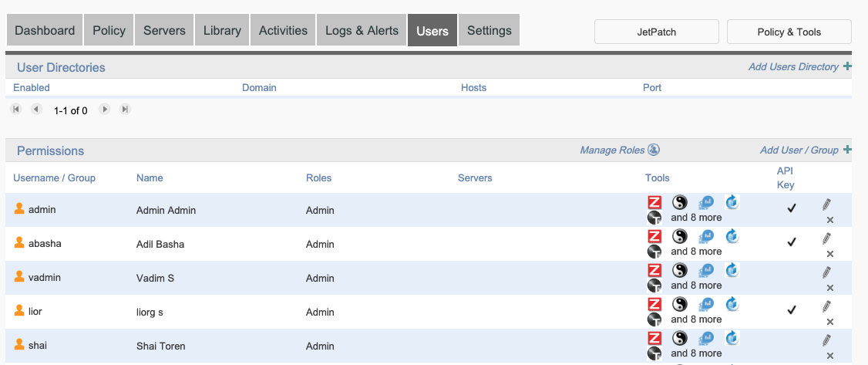The width and height of the screenshot is (868, 365).
Task: Click the chat bubble tool icon in abasha row
Action: point(706,237)
